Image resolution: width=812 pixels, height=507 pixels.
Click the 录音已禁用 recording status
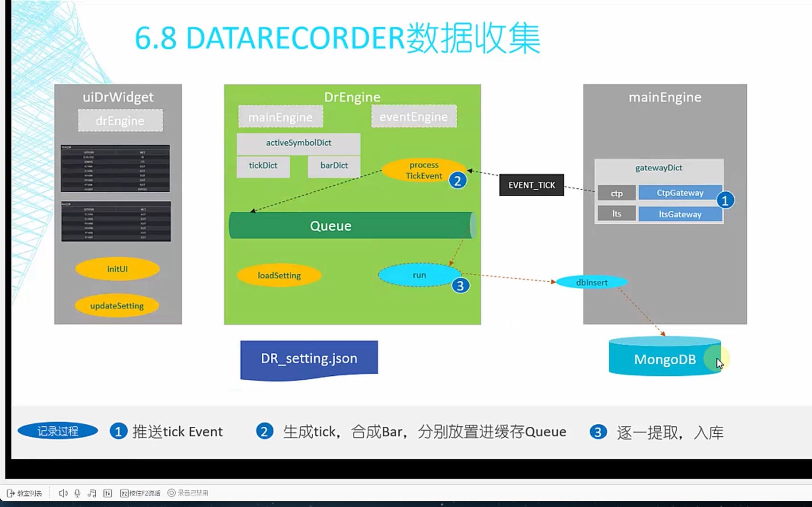coord(188,493)
